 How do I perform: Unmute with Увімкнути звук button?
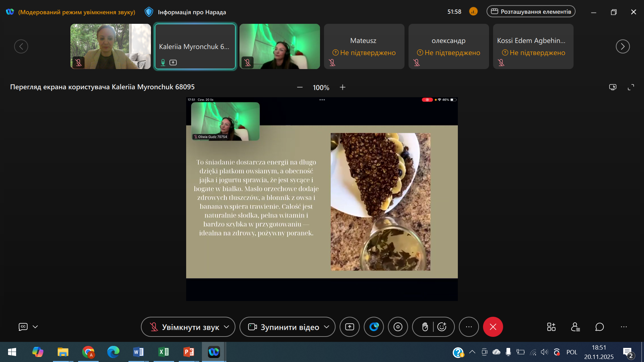point(184,327)
